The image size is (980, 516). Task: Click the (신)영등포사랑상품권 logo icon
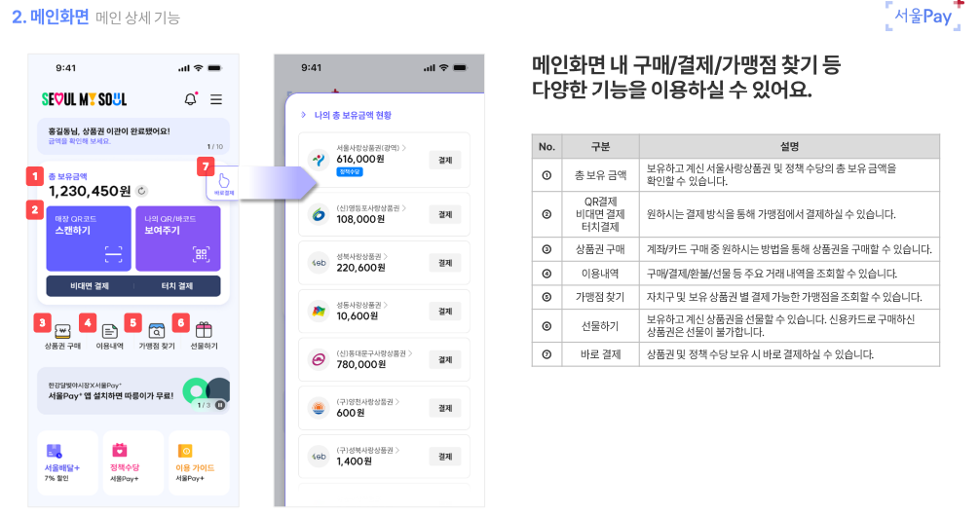(319, 215)
